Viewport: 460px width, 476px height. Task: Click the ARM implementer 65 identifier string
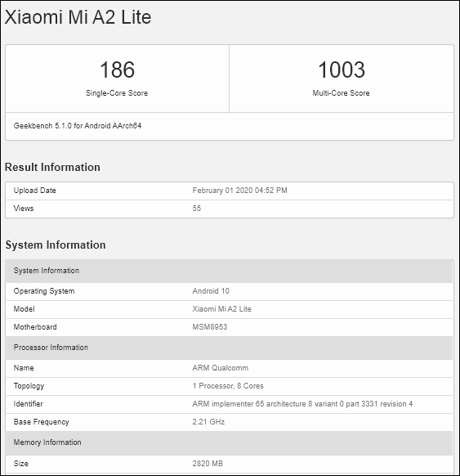[302, 404]
